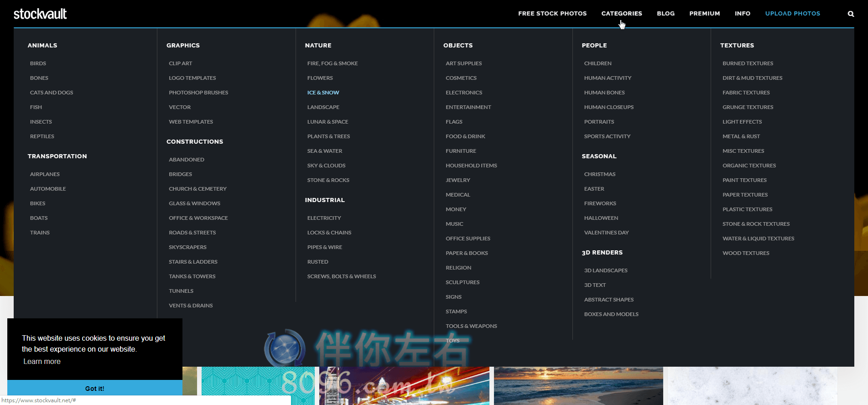This screenshot has height=405, width=868.
Task: Open Sky & Clouds category
Action: click(326, 166)
